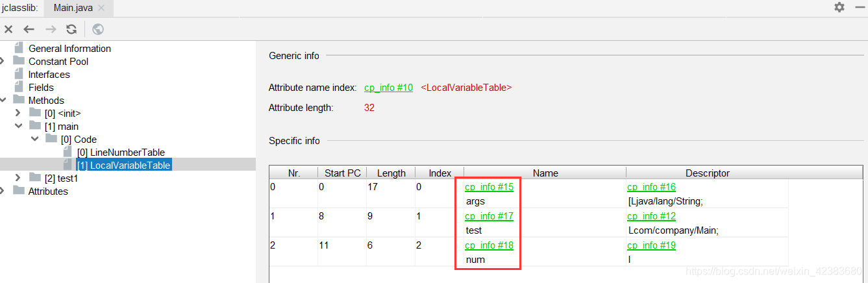Expand the [2] test1 method

tap(18, 178)
